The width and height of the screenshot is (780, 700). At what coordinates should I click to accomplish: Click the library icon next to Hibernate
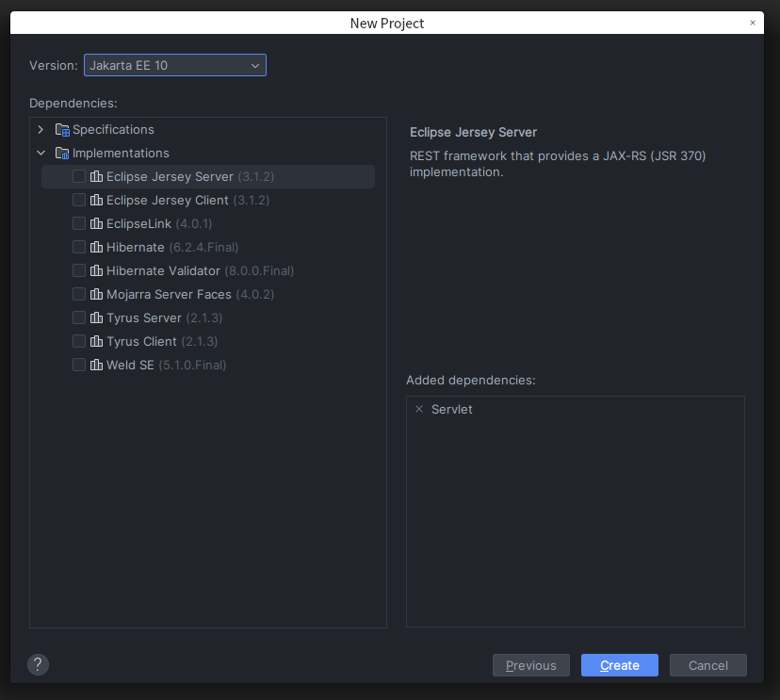tap(96, 247)
